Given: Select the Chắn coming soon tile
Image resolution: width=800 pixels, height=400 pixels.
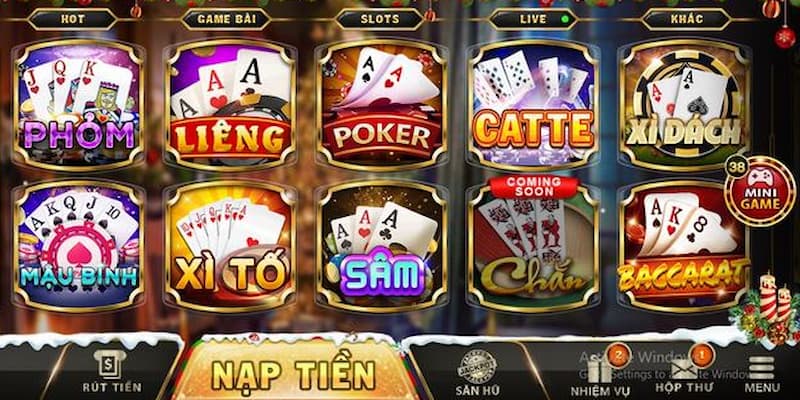Looking at the screenshot, I should 533,245.
